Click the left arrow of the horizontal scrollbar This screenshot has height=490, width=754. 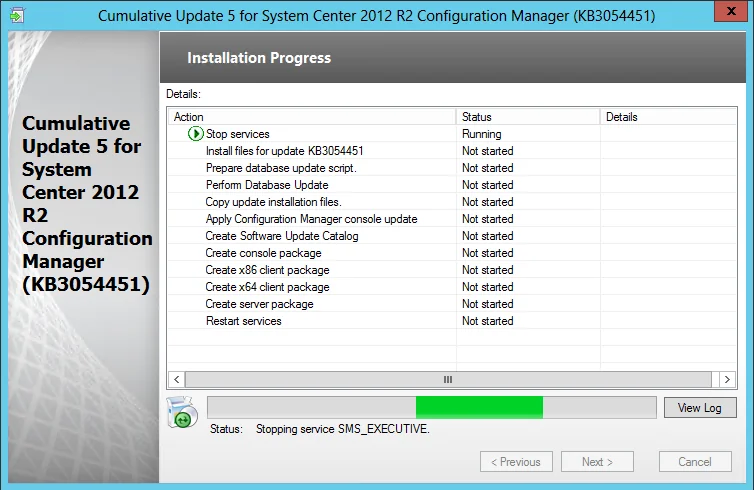[x=176, y=379]
